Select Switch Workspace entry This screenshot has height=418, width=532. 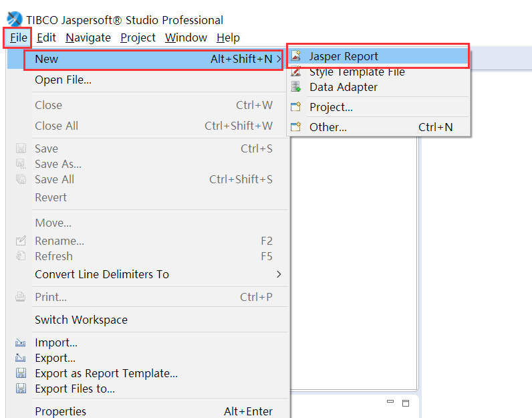pyautogui.click(x=148, y=320)
